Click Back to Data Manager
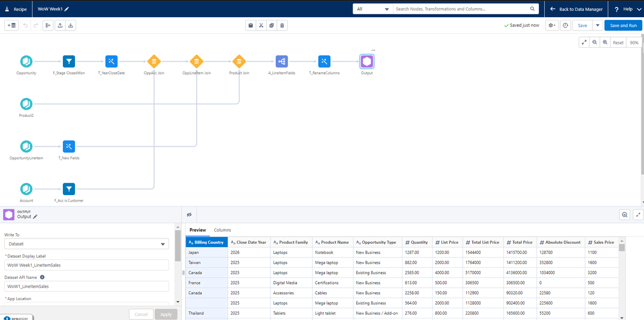644x320 pixels. (576, 9)
